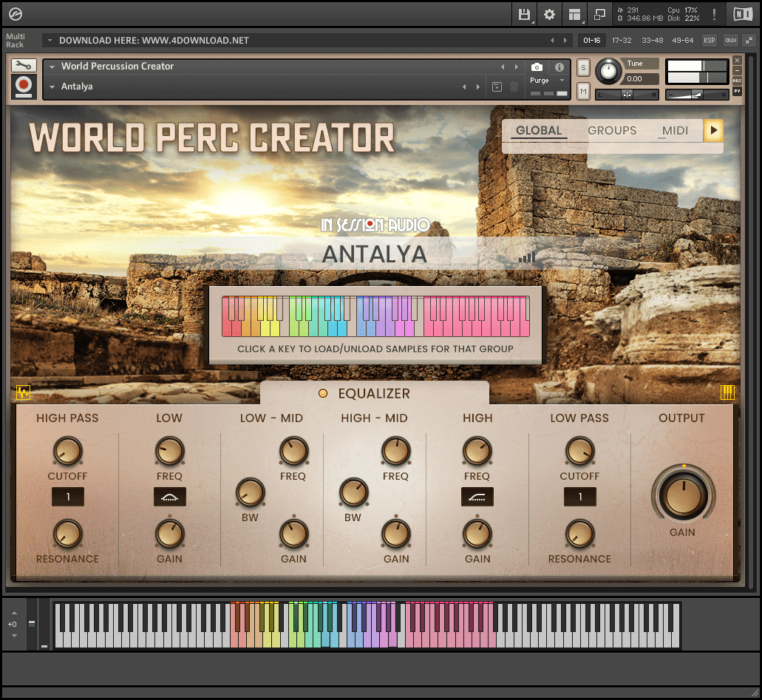Toggle PV button in instrument header
This screenshot has height=700, width=762.
tap(737, 91)
